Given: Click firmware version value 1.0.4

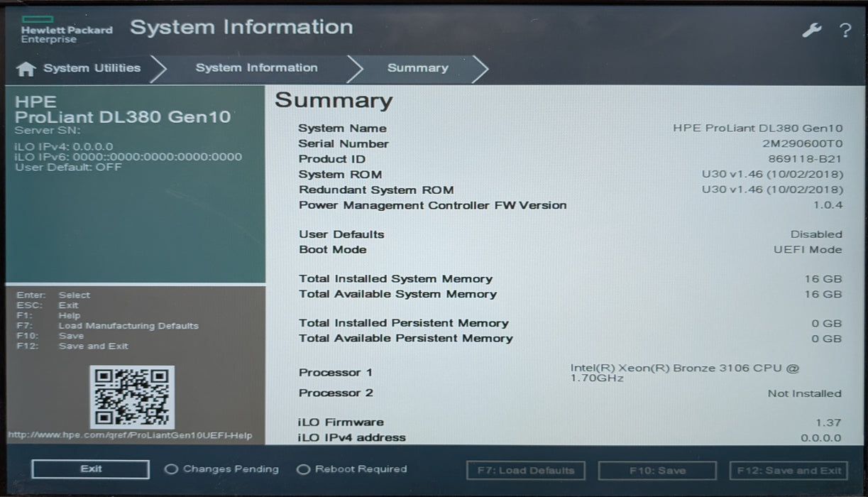Looking at the screenshot, I should click(x=828, y=206).
